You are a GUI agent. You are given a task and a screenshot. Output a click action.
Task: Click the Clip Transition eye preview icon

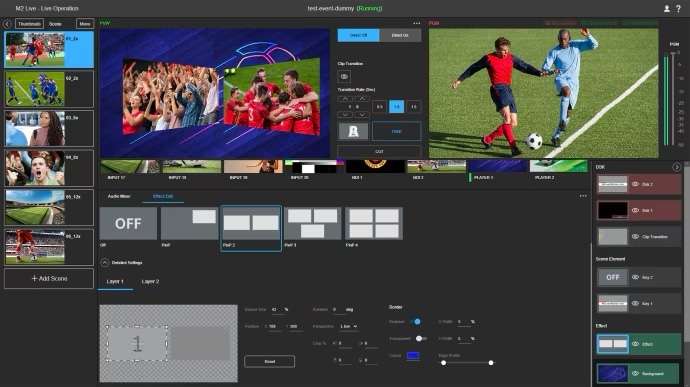(x=344, y=77)
